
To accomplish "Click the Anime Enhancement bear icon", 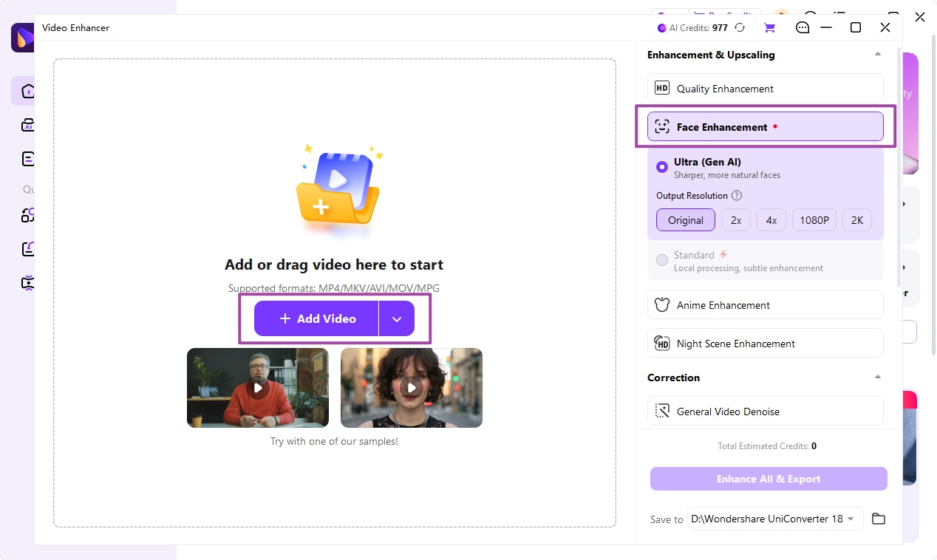I will click(662, 305).
